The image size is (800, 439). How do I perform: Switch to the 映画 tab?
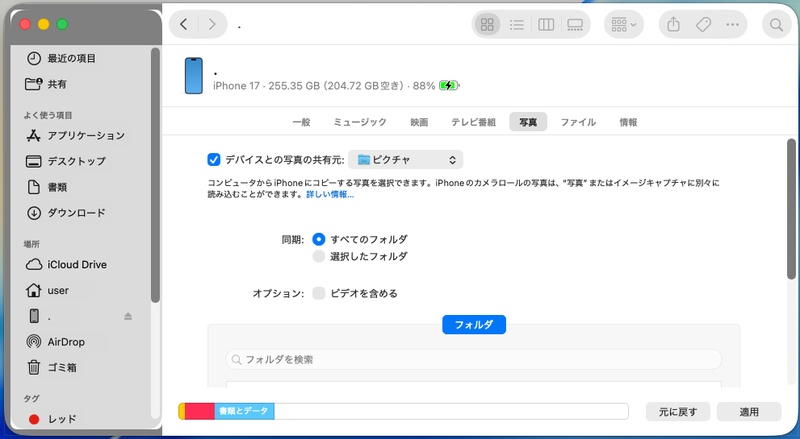point(419,122)
